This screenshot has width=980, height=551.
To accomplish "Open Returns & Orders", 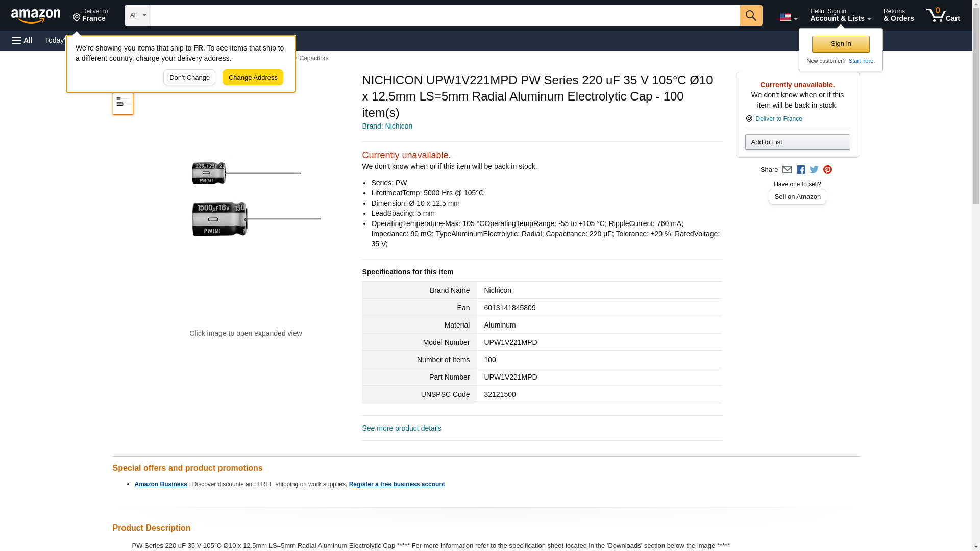I will pos(898,15).
